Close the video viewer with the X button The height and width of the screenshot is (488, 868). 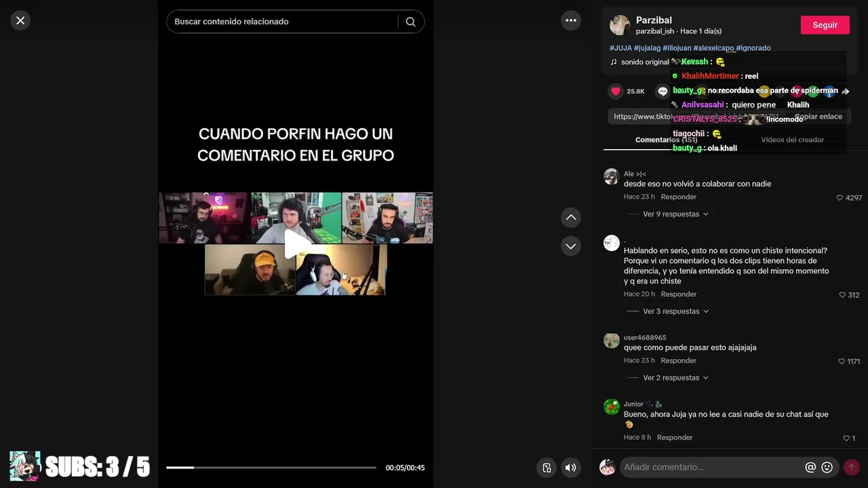[x=20, y=20]
